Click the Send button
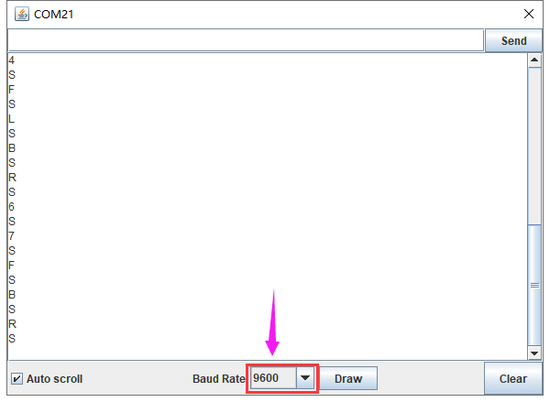 point(514,41)
